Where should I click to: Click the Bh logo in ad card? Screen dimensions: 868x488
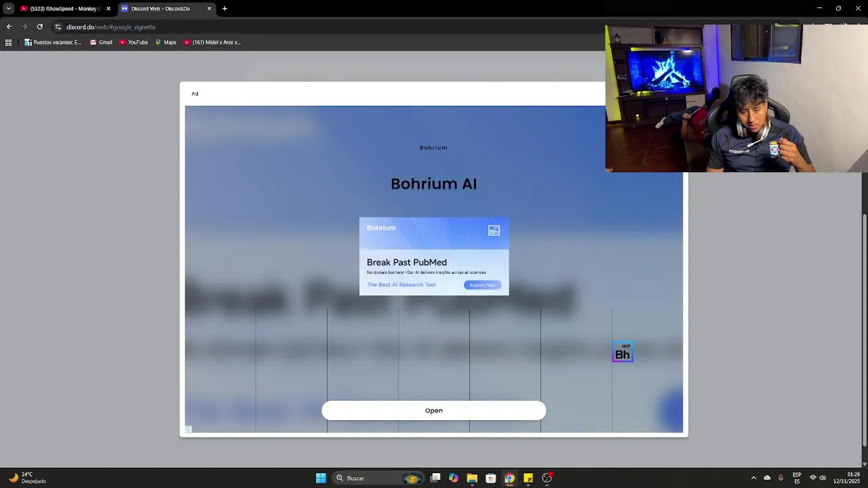pos(494,230)
